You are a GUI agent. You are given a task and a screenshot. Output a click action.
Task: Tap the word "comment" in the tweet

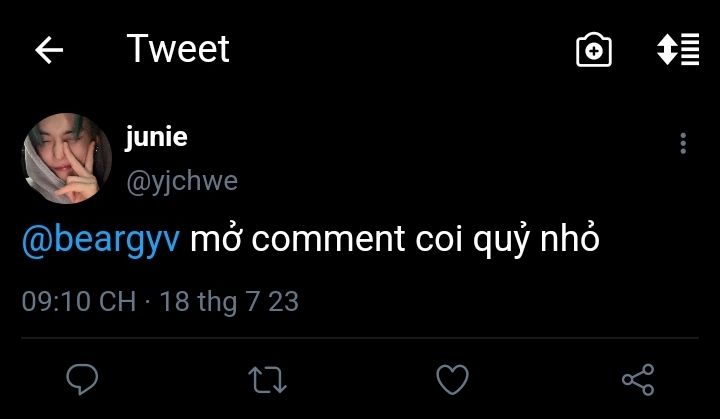328,240
